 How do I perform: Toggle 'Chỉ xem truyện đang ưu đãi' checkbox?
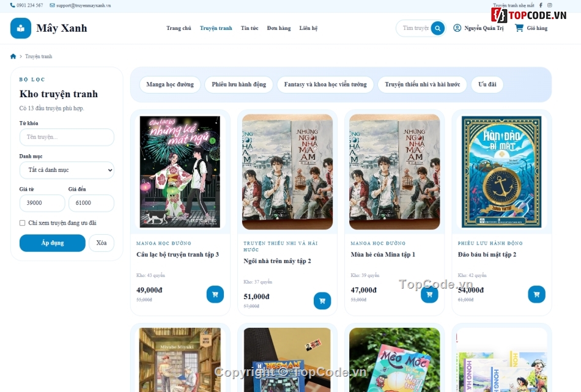(22, 223)
